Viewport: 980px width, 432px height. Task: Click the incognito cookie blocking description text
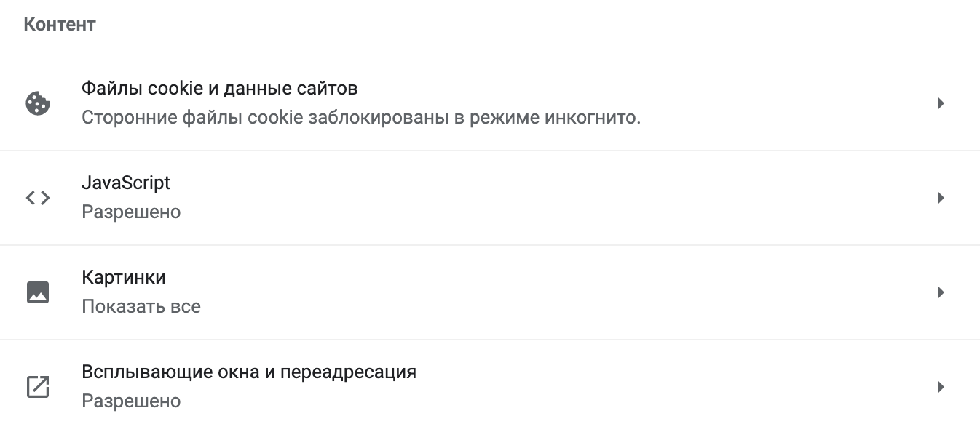(360, 118)
